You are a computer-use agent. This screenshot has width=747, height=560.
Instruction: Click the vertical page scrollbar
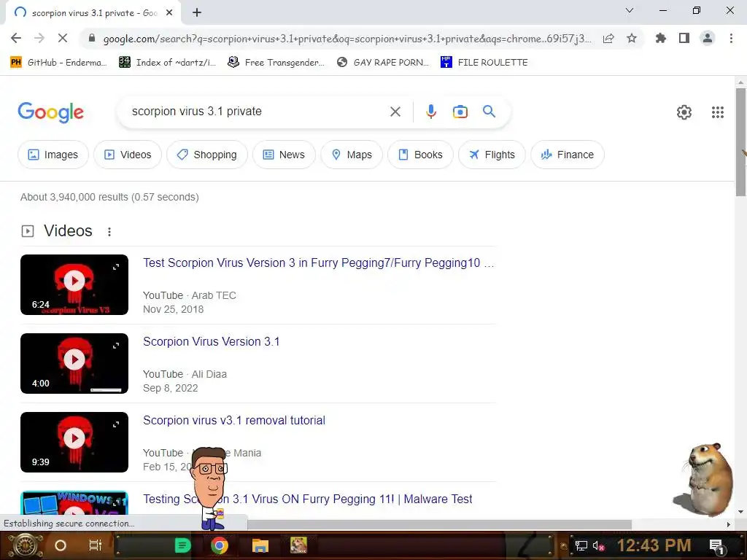(740, 142)
